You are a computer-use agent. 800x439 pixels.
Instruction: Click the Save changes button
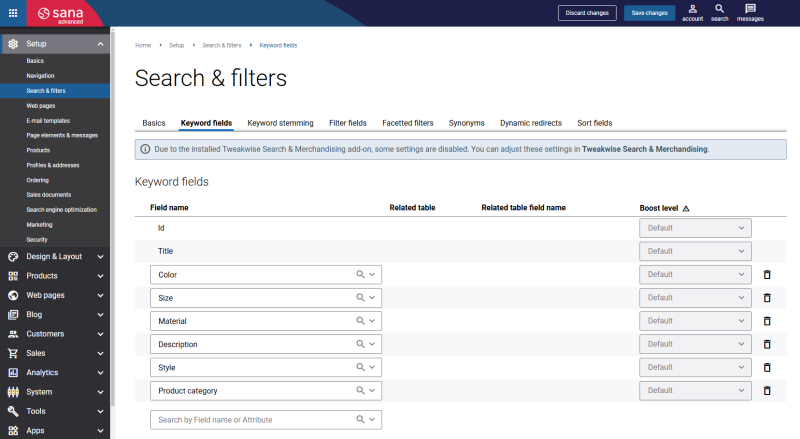650,13
